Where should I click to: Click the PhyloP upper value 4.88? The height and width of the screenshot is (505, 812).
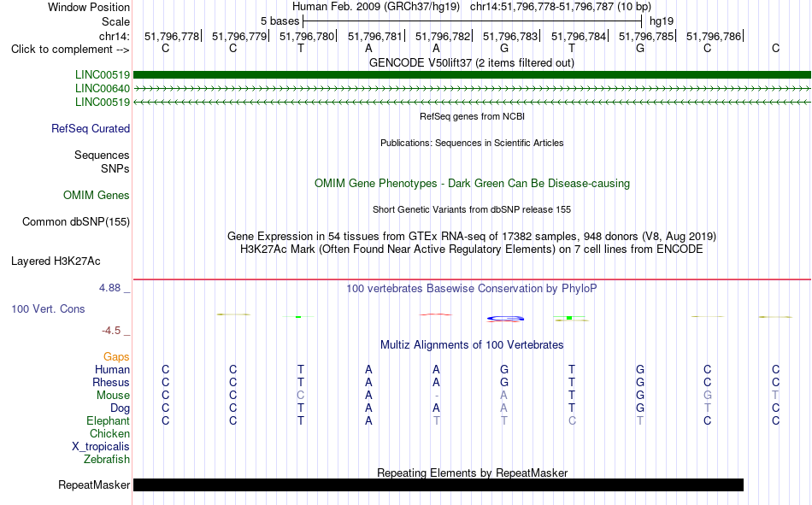(x=109, y=288)
